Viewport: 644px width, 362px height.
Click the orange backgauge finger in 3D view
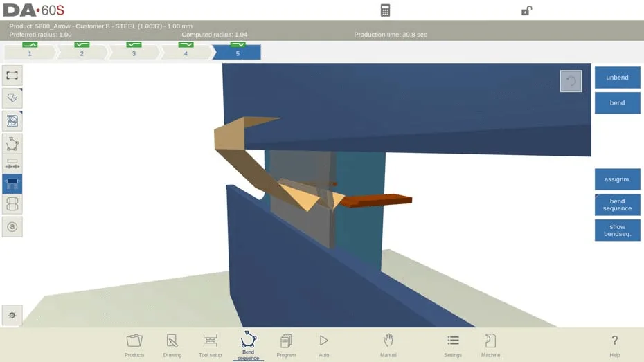tap(377, 200)
